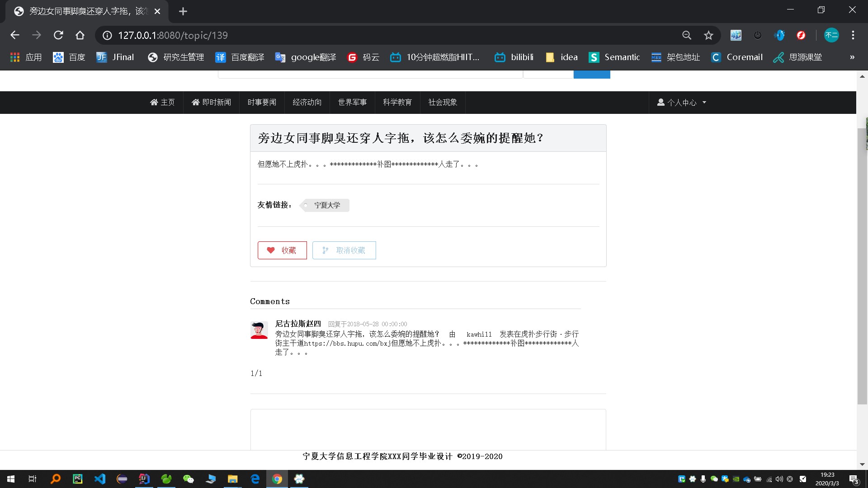The height and width of the screenshot is (488, 868).
Task: Click inside the comment text box
Action: click(428, 429)
